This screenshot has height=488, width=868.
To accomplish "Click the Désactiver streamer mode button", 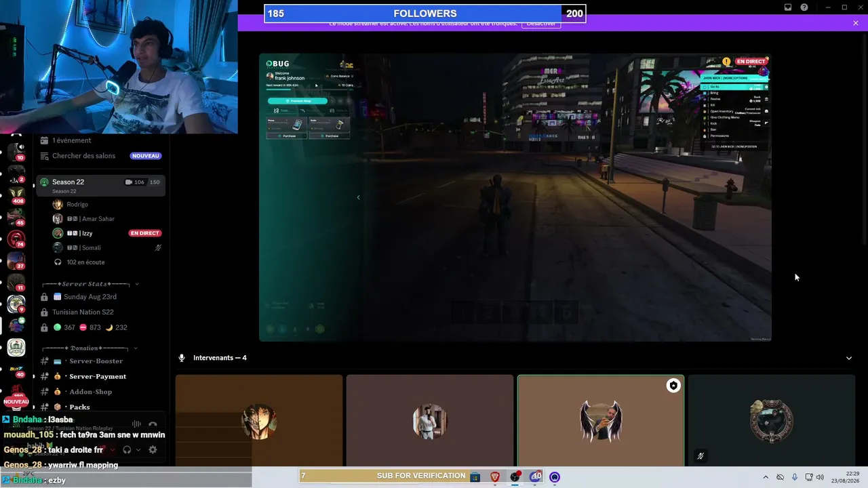I will tap(541, 24).
